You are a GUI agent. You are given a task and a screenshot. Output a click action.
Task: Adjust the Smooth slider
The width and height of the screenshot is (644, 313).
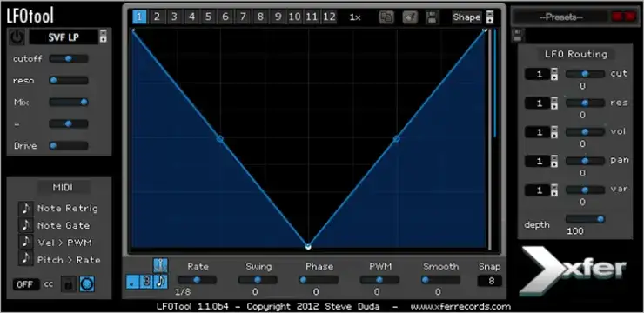coord(440,280)
